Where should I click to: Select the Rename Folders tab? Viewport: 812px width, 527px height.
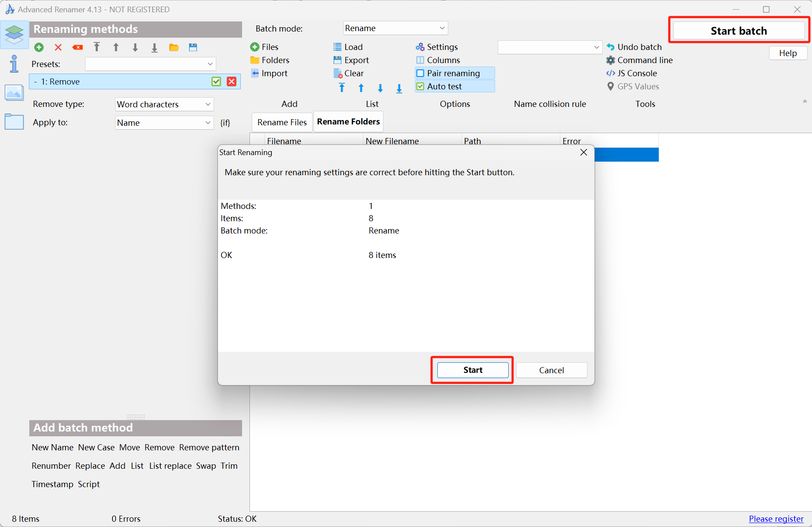coord(348,122)
